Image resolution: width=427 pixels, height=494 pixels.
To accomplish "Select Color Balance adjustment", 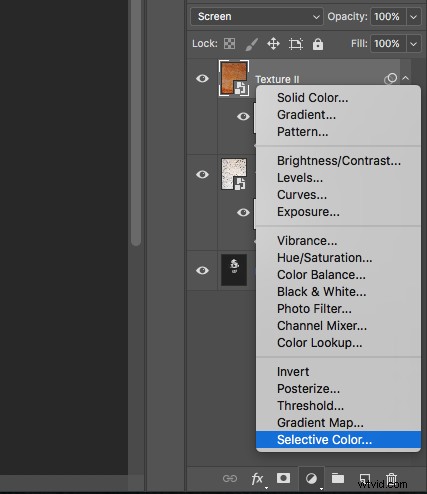I will [x=338, y=275].
